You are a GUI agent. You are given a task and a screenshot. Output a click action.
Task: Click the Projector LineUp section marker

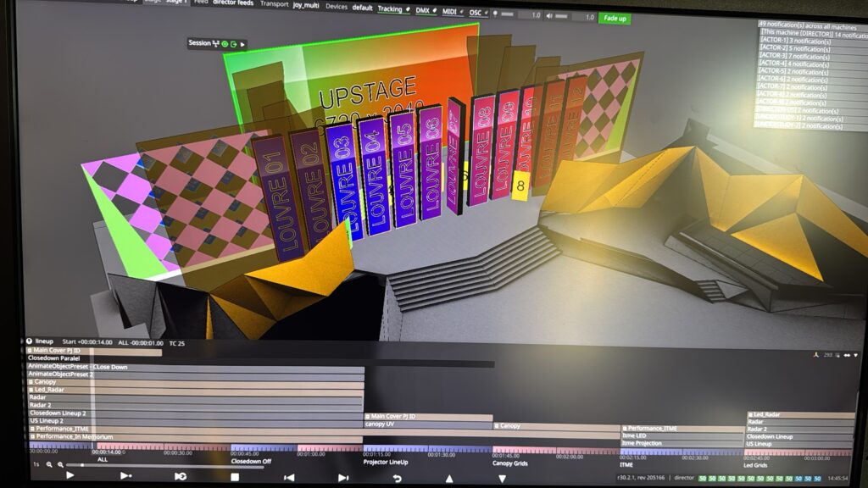click(x=386, y=462)
